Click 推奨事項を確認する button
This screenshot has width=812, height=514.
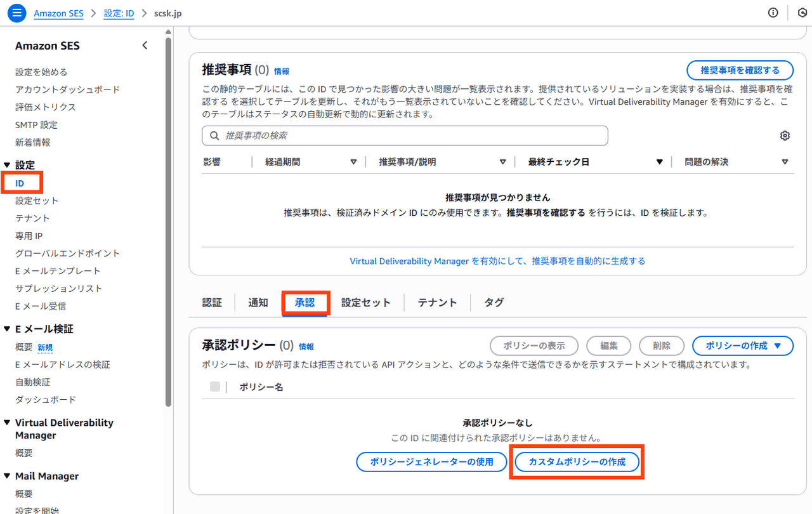tap(740, 70)
